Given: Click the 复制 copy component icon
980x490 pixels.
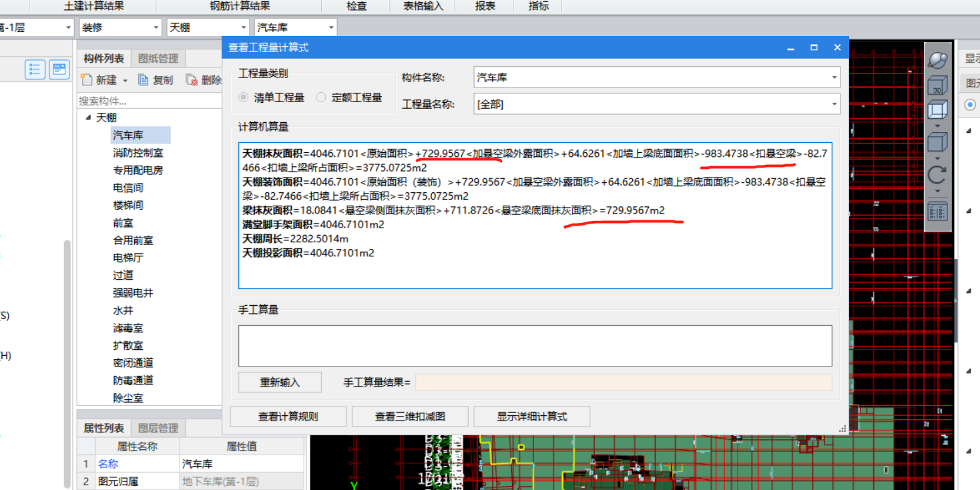Looking at the screenshot, I should point(144,79).
